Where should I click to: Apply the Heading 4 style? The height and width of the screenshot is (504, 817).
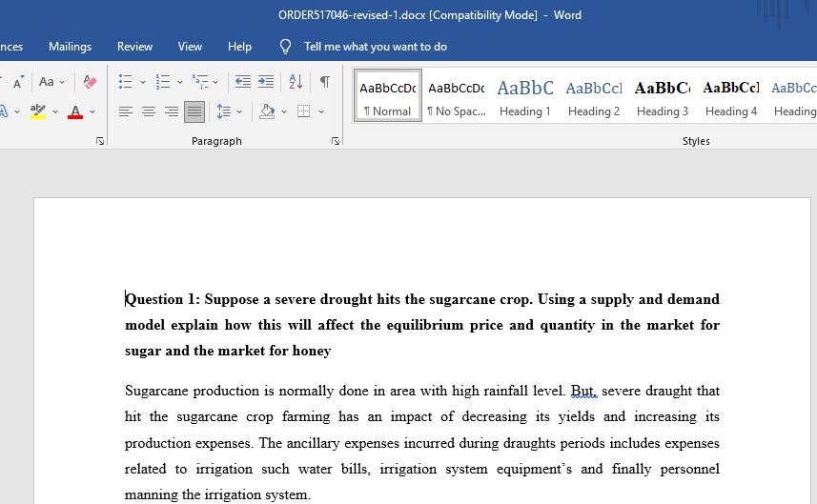tap(731, 96)
